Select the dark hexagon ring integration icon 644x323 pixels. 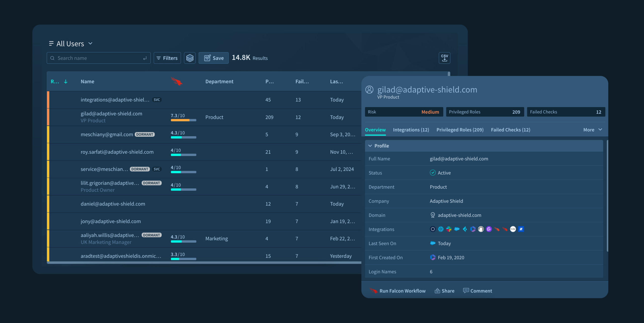(x=433, y=229)
